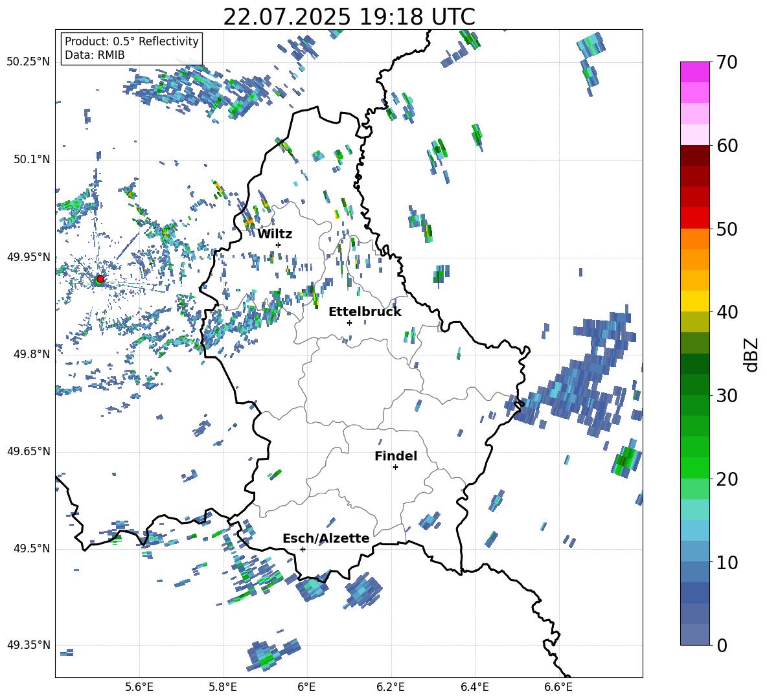Click the Findel station cross marker
767x700 pixels.
tap(395, 468)
